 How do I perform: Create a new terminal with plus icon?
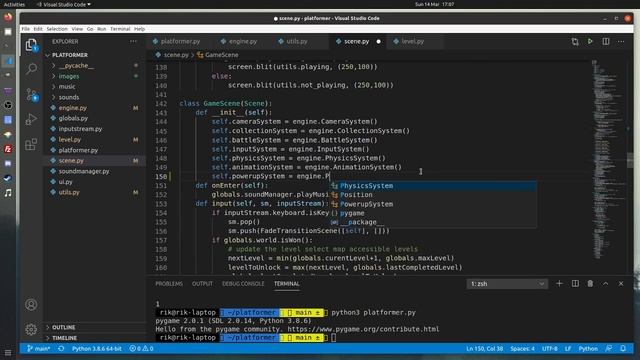(x=559, y=283)
